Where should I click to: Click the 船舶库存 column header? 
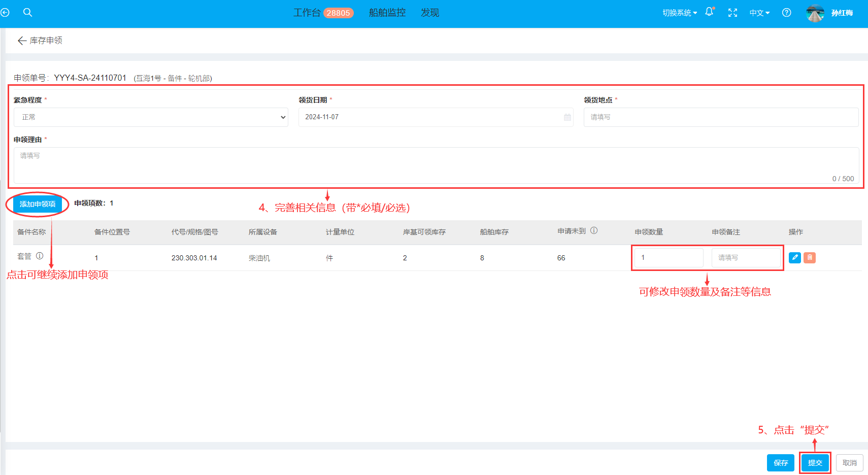coord(494,232)
